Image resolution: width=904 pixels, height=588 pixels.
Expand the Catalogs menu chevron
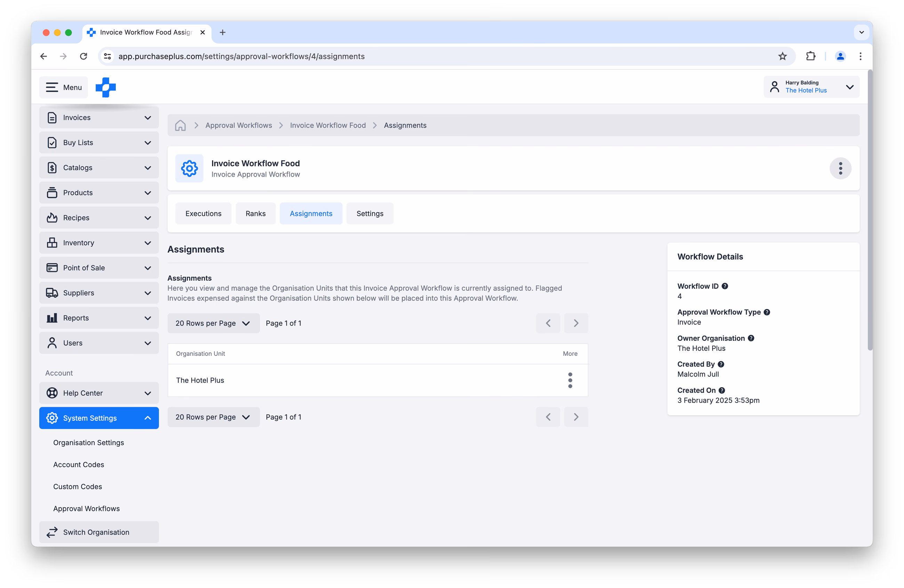148,168
